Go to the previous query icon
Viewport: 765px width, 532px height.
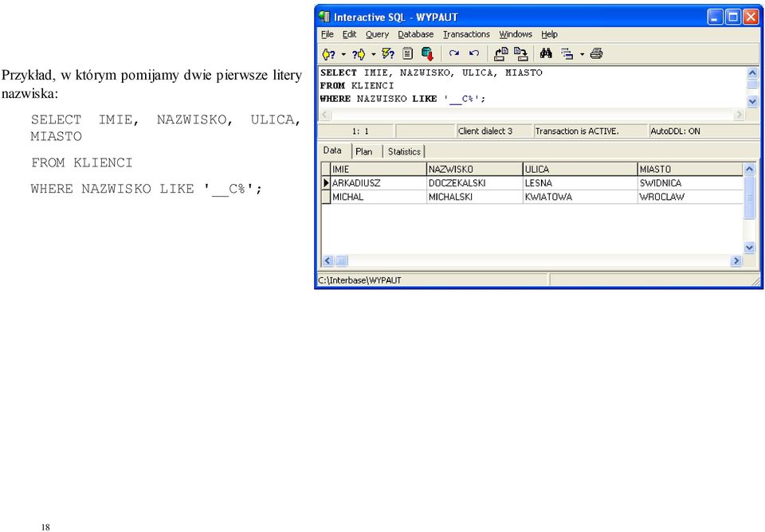[x=329, y=54]
